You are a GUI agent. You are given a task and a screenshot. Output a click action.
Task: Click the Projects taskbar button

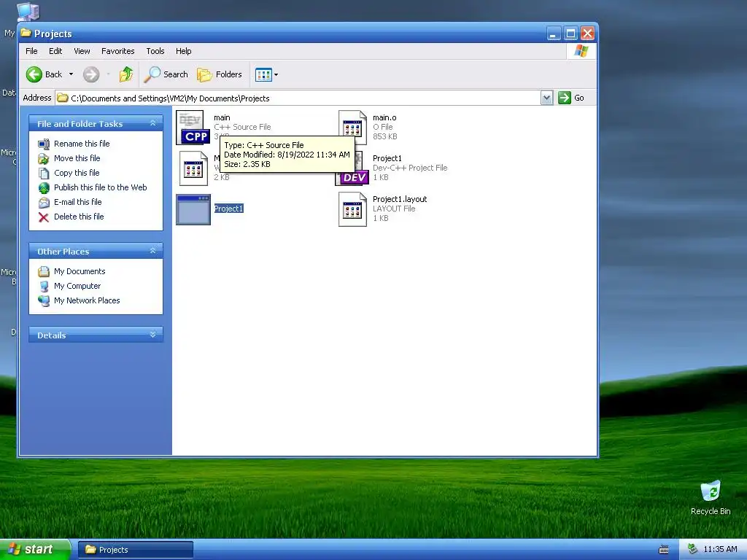[135, 550]
